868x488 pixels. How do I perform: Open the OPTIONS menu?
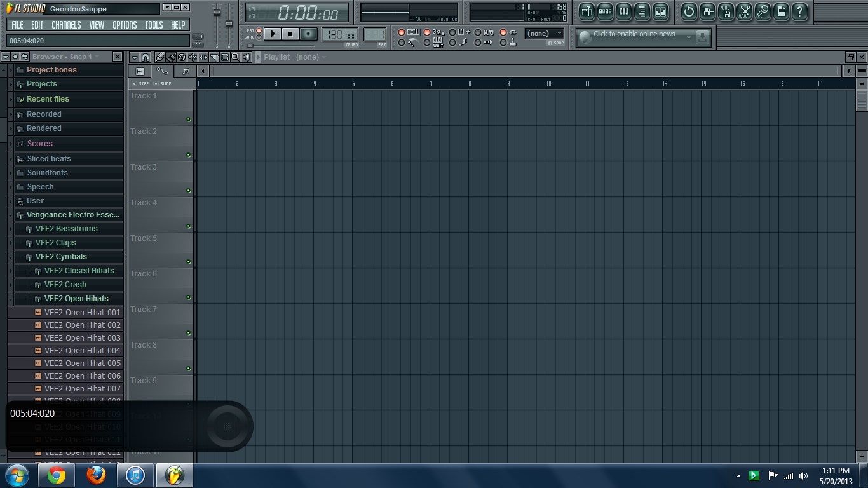point(125,25)
